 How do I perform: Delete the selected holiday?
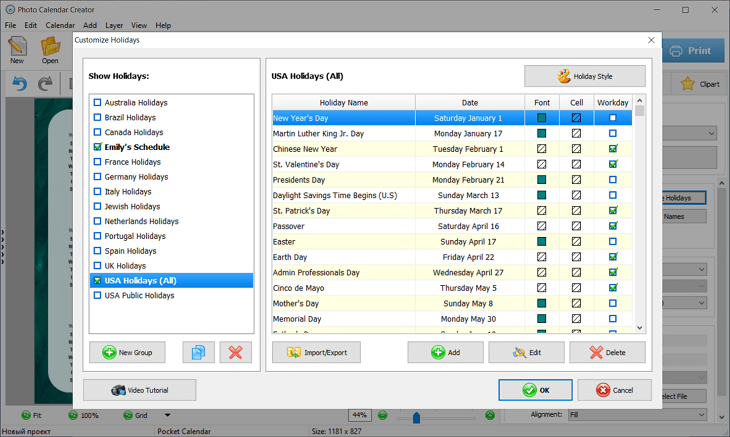tap(608, 352)
